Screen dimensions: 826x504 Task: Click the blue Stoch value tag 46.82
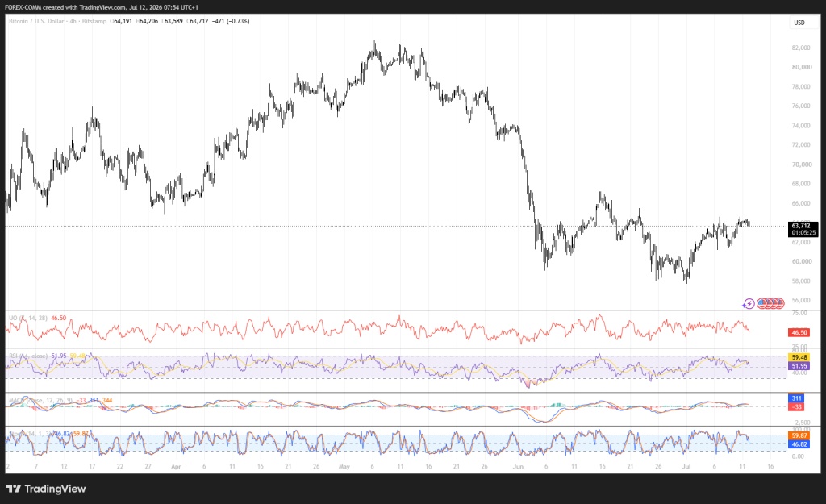tap(799, 444)
